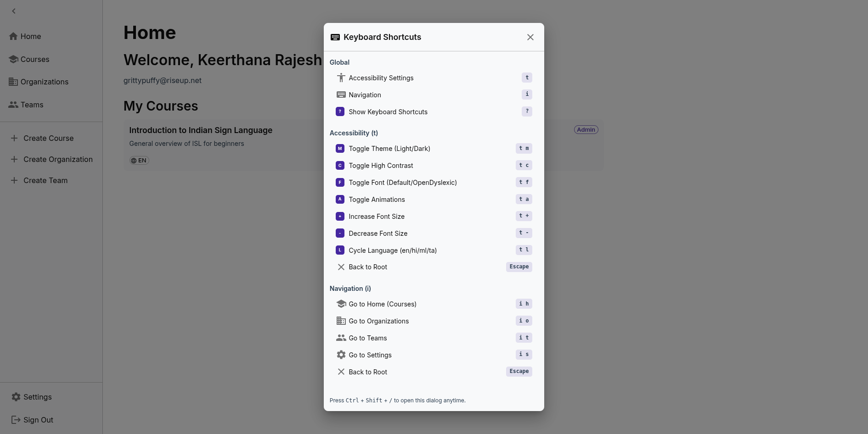Click the keyboard icon in dialog title

(335, 37)
